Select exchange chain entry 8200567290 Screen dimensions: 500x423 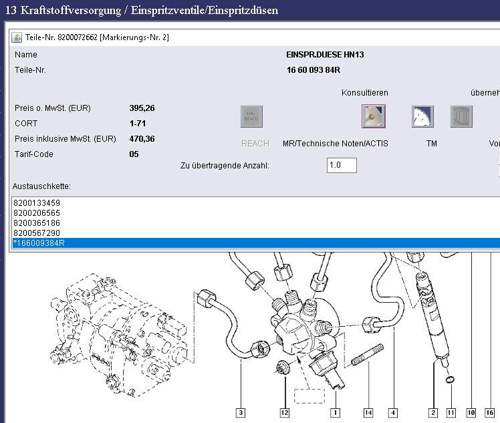(256, 233)
